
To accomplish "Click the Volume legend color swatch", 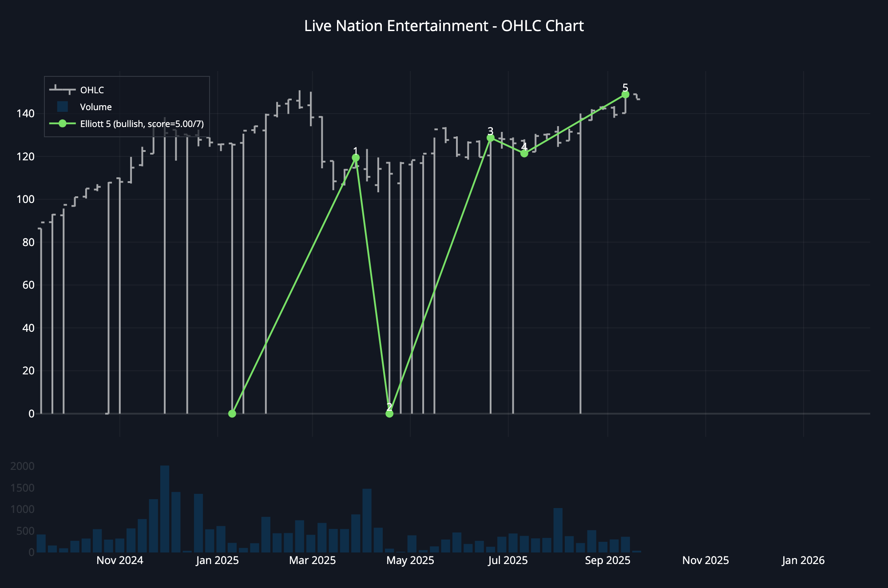I will tap(62, 107).
